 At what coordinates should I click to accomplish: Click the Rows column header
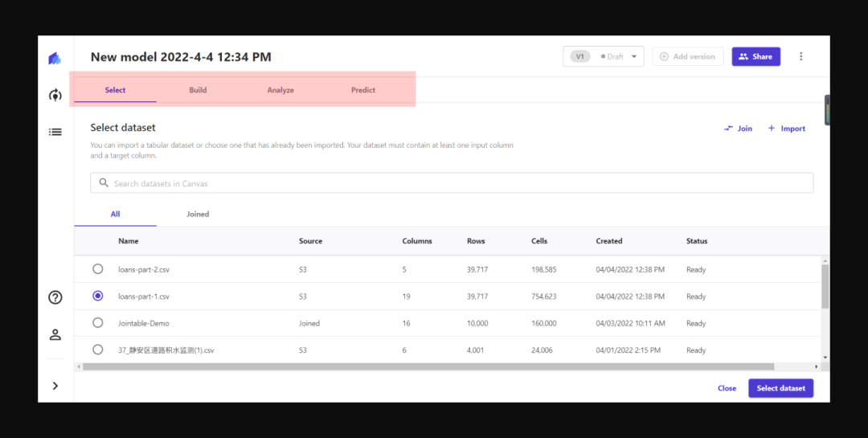tap(476, 241)
